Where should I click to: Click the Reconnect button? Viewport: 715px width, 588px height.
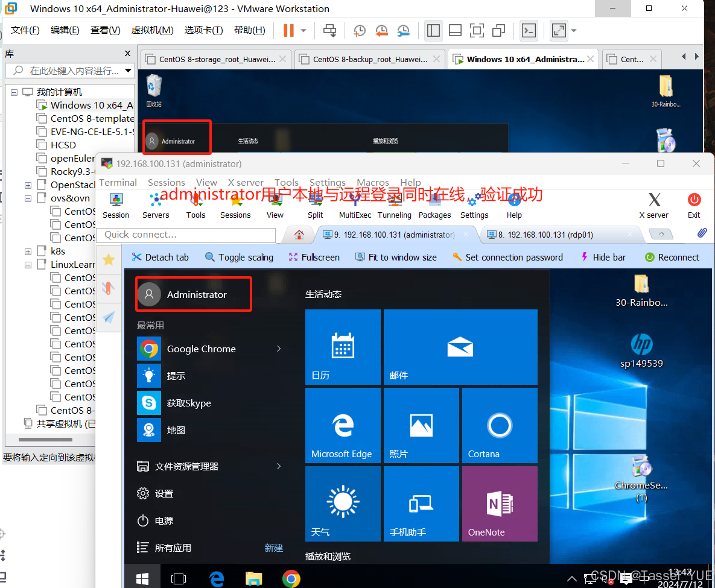[x=672, y=257]
